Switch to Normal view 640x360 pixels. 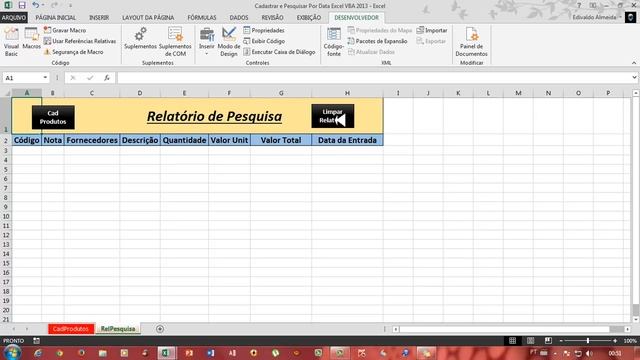point(513,340)
